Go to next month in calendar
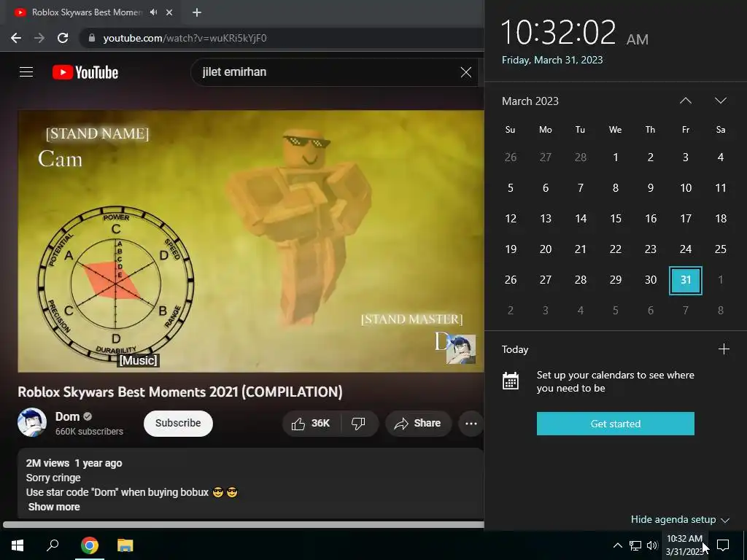Image resolution: width=747 pixels, height=560 pixels. (x=721, y=101)
